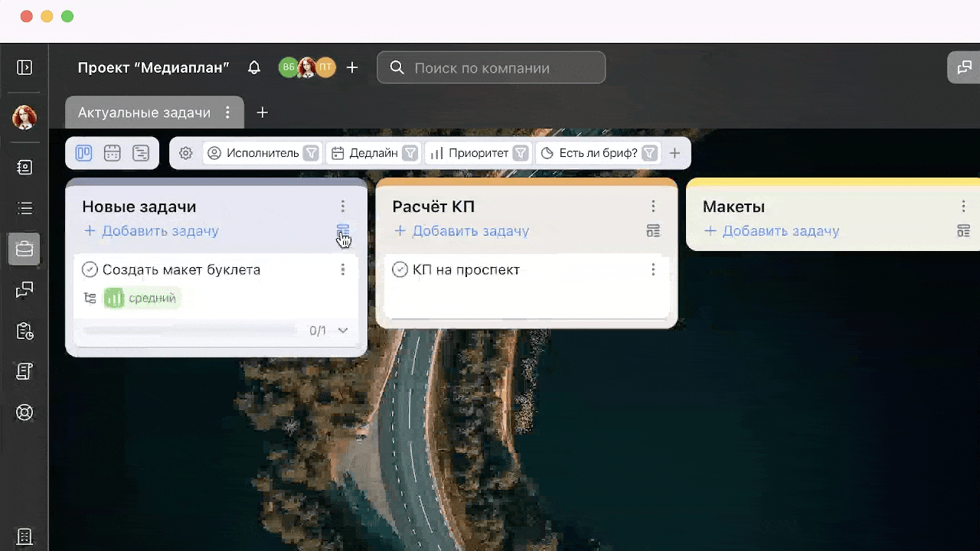Add task in Макеты column
Screen dimensions: 980x551
[772, 231]
